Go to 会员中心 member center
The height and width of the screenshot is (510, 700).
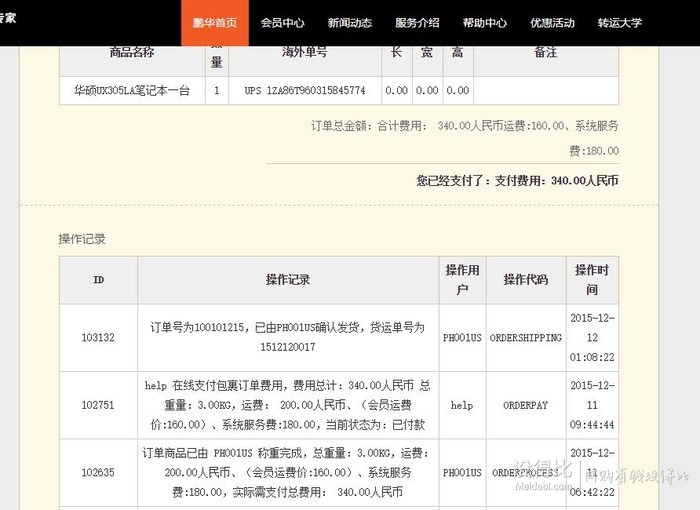(282, 23)
